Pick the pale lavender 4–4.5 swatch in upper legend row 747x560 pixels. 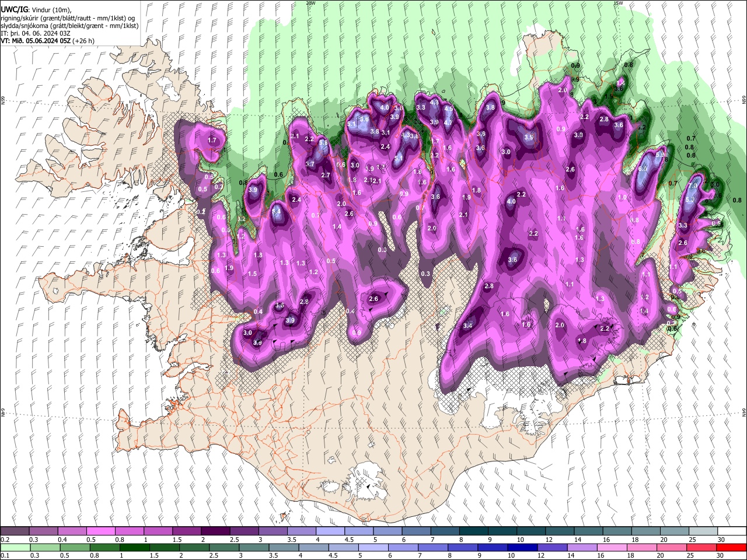(x=330, y=531)
